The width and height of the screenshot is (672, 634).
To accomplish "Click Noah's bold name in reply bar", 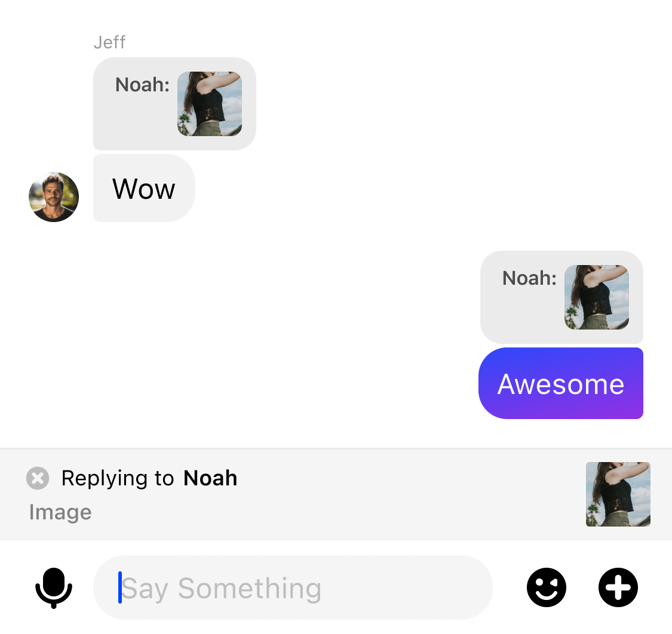I will pos(210,478).
